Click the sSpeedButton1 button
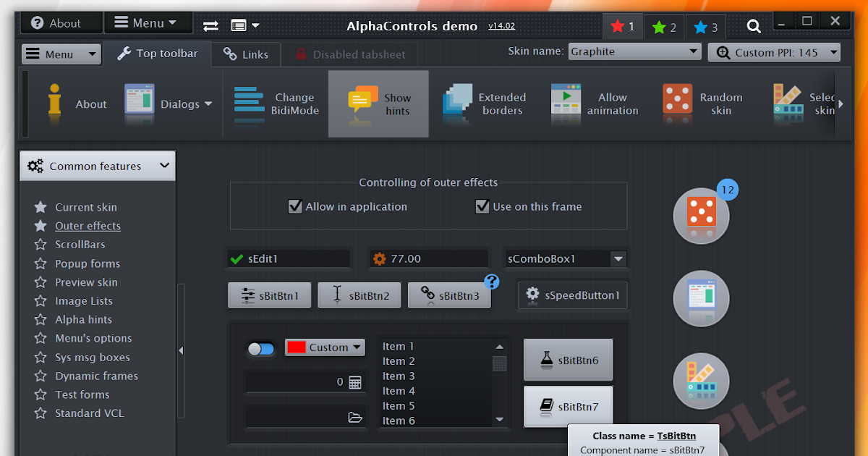The width and height of the screenshot is (868, 456). pos(573,295)
